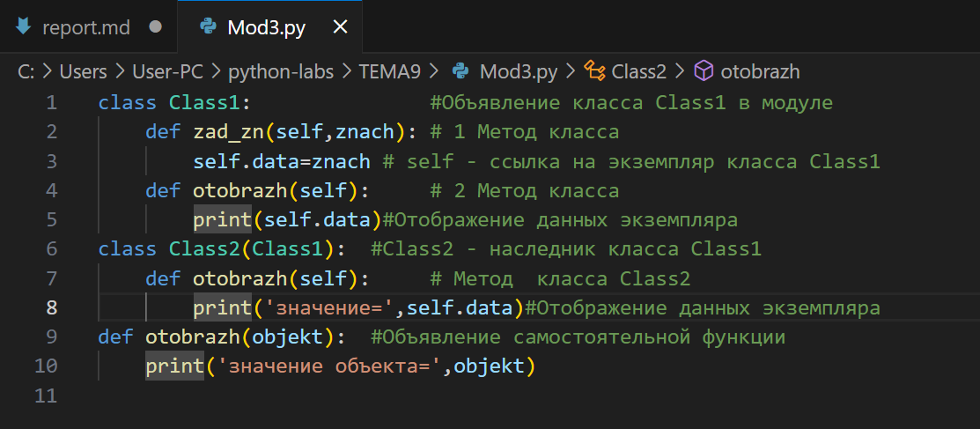Close the Mod3.py editor tab
The width and height of the screenshot is (980, 429).
[340, 27]
